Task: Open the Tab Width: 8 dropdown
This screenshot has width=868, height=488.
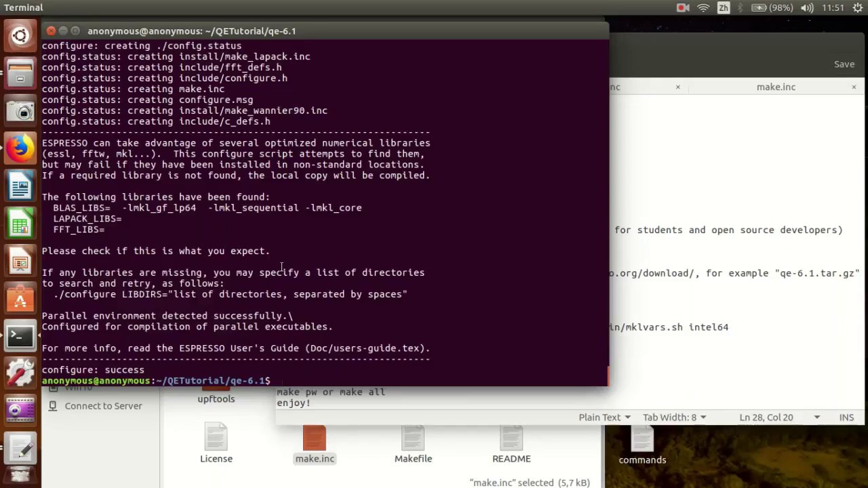Action: [674, 418]
